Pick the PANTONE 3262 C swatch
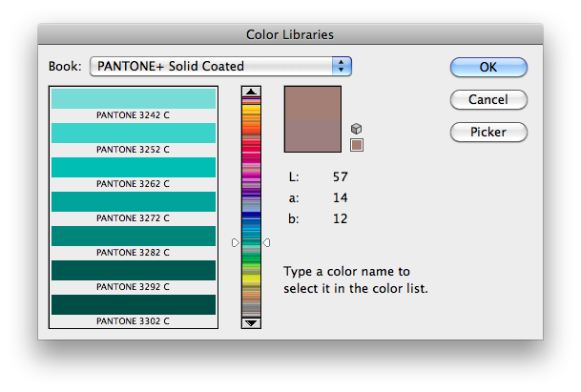Image resolution: width=581 pixels, height=392 pixels. (x=134, y=168)
